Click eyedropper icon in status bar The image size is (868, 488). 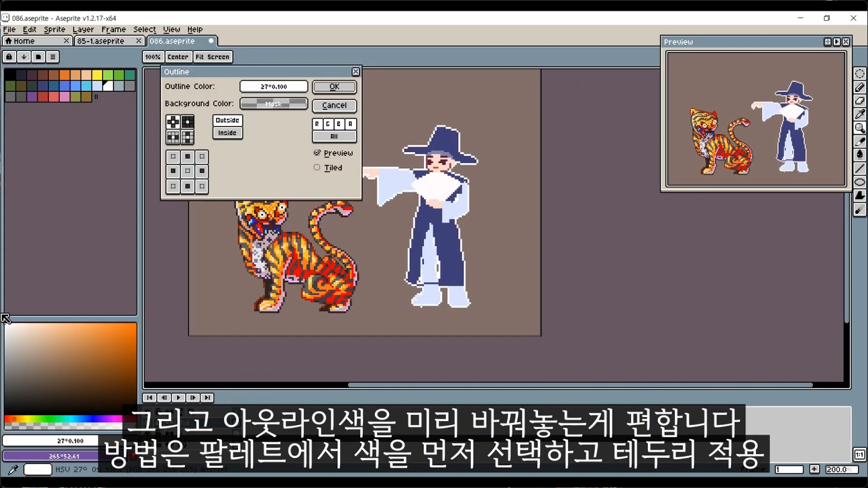(12, 470)
